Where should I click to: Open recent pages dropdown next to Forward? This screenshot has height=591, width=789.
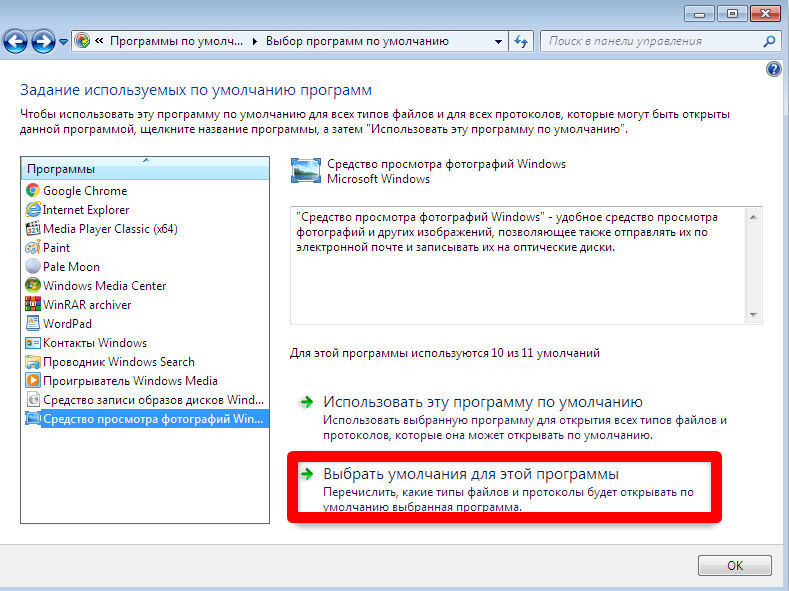click(63, 42)
